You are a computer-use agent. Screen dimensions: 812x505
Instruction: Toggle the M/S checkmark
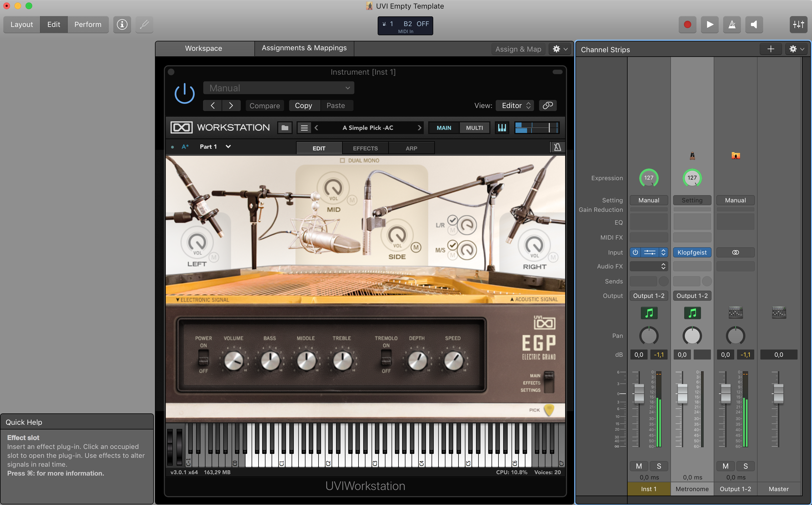(452, 245)
